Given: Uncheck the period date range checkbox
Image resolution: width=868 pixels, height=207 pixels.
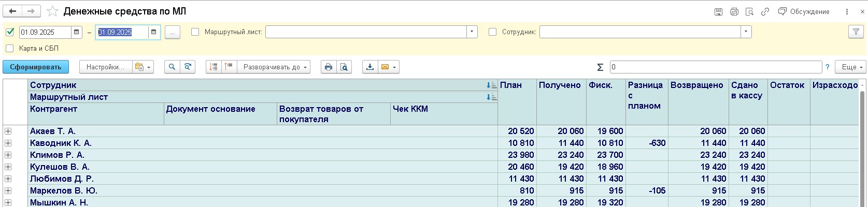Looking at the screenshot, I should (x=10, y=32).
